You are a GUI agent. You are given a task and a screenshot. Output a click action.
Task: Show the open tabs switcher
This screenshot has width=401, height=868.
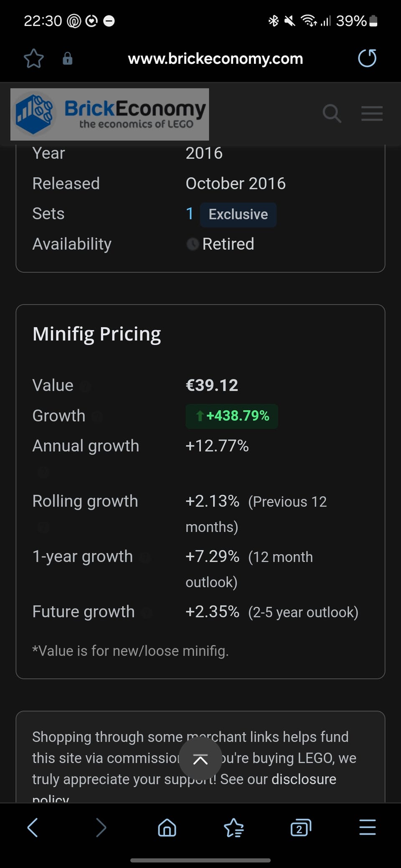coord(301,827)
